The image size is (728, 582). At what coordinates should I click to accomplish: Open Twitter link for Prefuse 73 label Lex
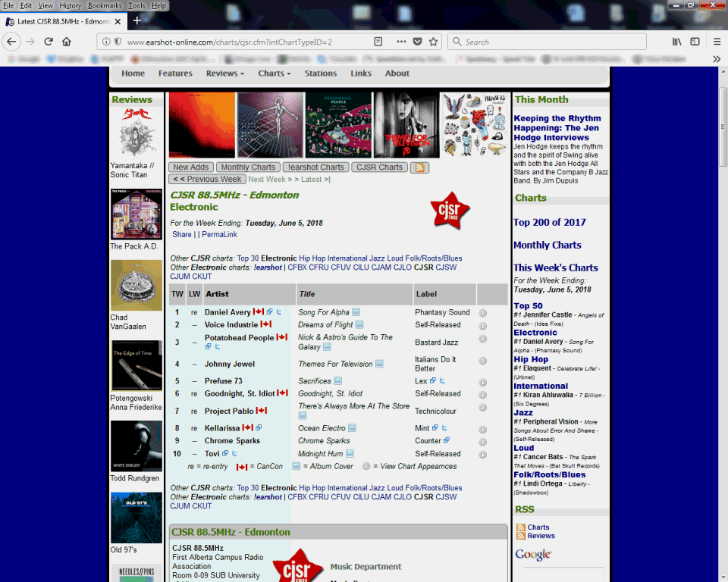442,380
